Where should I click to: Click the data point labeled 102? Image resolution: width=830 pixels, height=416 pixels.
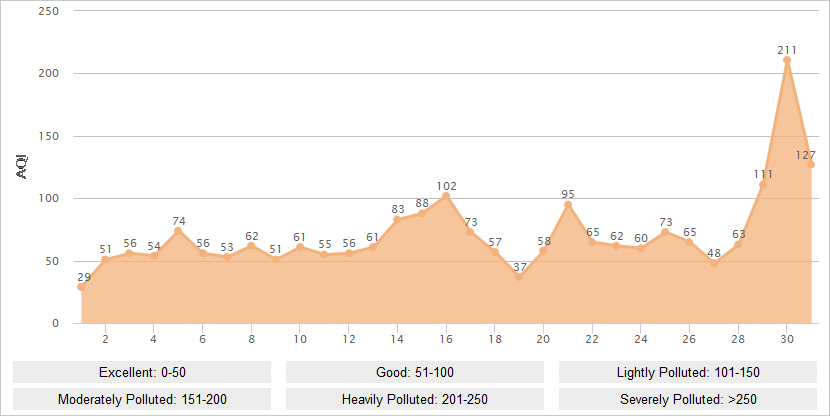(446, 196)
